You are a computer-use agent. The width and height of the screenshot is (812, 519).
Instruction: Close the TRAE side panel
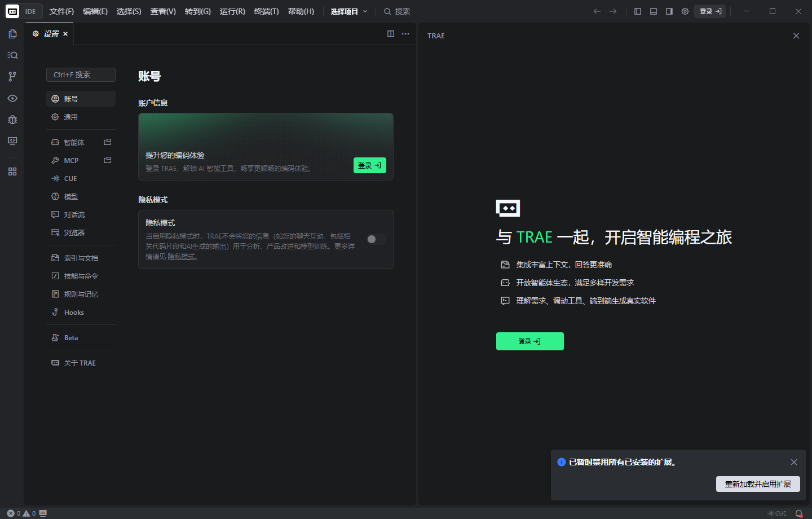point(796,36)
